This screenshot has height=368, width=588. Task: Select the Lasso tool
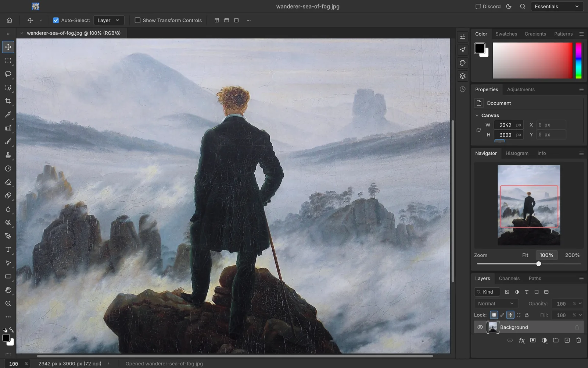(8, 74)
